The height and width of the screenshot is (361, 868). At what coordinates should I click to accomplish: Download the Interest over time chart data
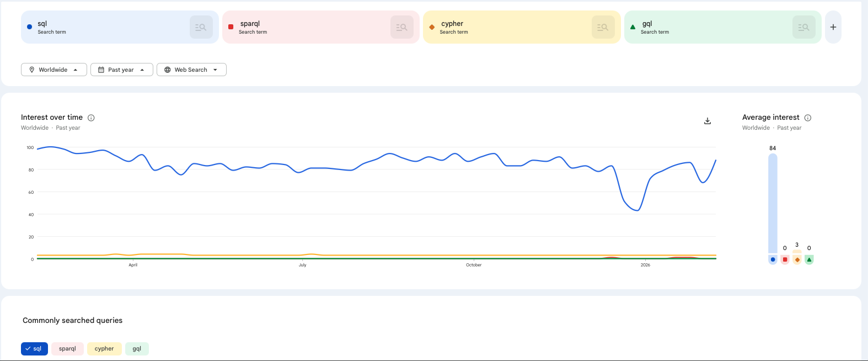pos(708,121)
